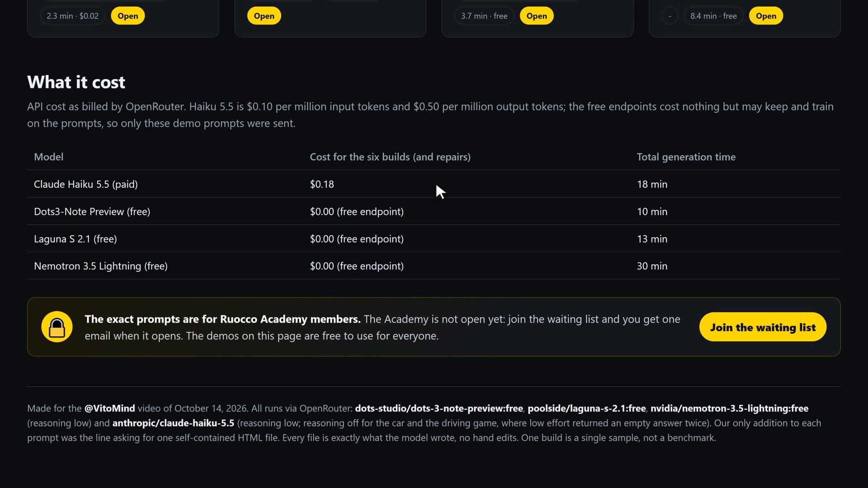Click the 3.7 min · free badge
Screen dimensions: 868x488
tap(484, 16)
